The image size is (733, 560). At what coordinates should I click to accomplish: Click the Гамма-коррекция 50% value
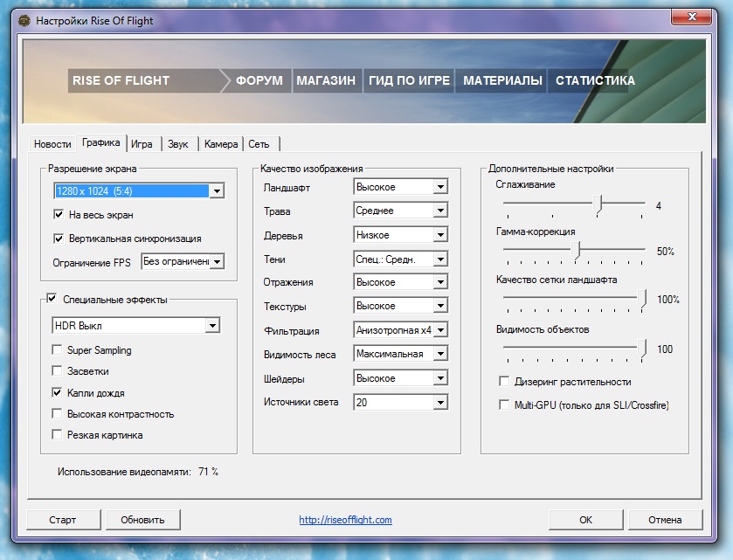[665, 251]
